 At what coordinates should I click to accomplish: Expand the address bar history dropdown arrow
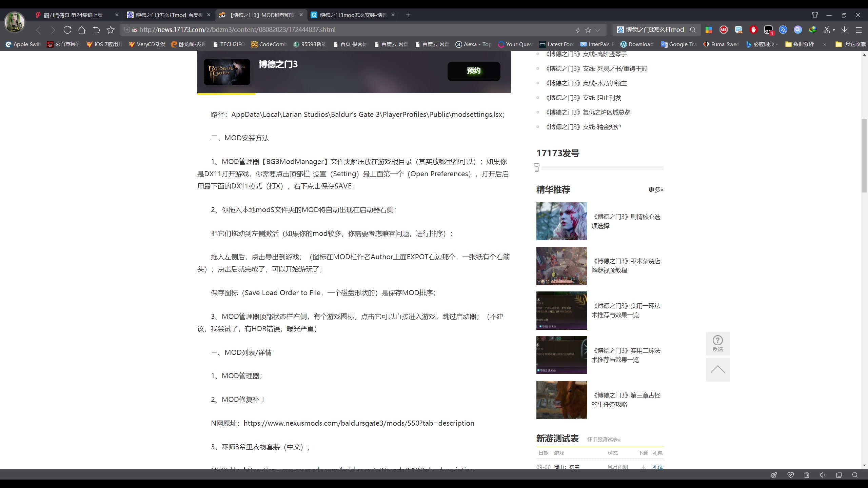point(598,30)
